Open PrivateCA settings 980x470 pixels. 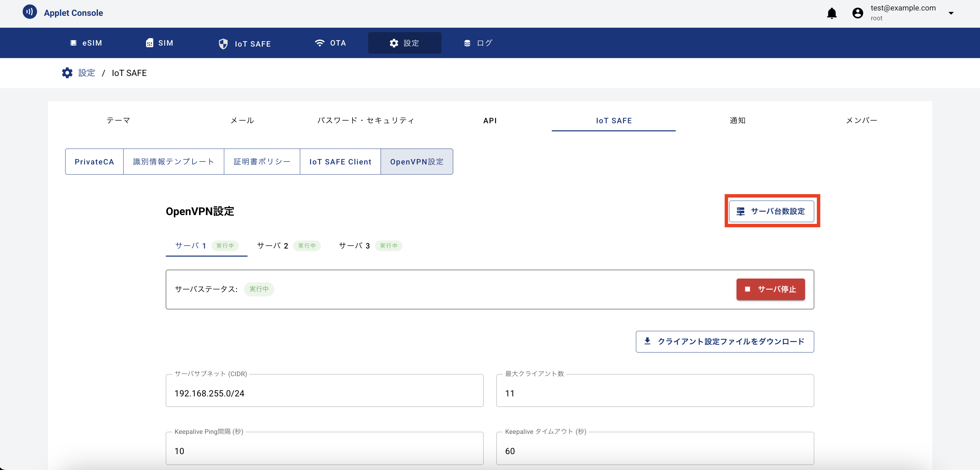(x=94, y=161)
